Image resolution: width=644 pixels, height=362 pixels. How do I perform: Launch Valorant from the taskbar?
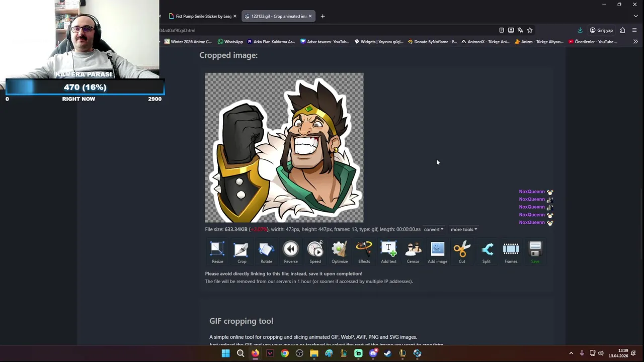pos(270,353)
